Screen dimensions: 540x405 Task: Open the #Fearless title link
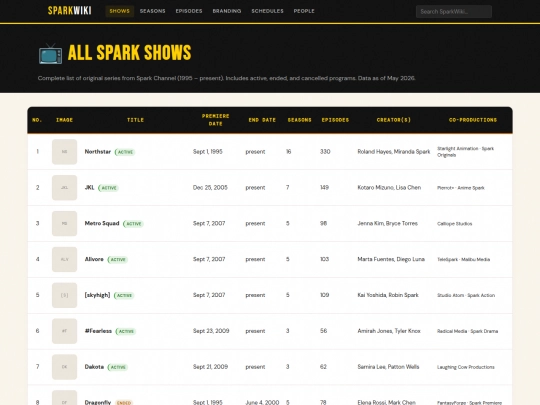98,331
